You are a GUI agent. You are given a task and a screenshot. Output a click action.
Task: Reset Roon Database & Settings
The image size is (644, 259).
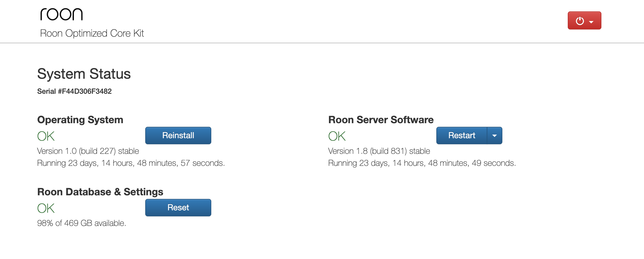178,208
